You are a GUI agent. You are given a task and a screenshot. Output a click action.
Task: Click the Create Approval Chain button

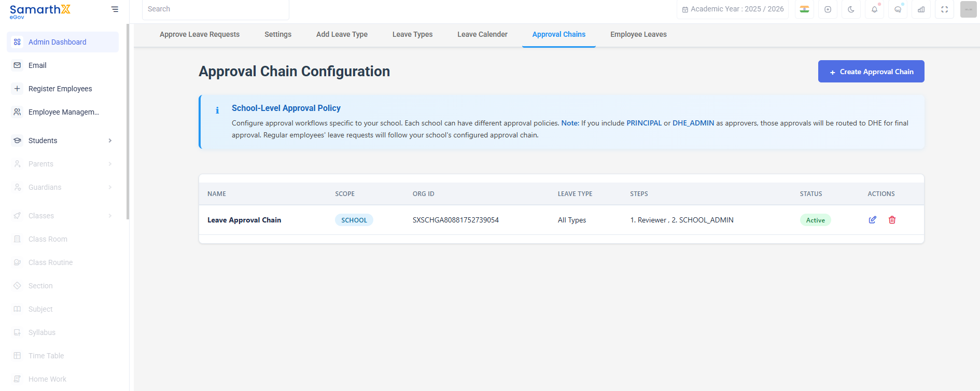click(871, 72)
